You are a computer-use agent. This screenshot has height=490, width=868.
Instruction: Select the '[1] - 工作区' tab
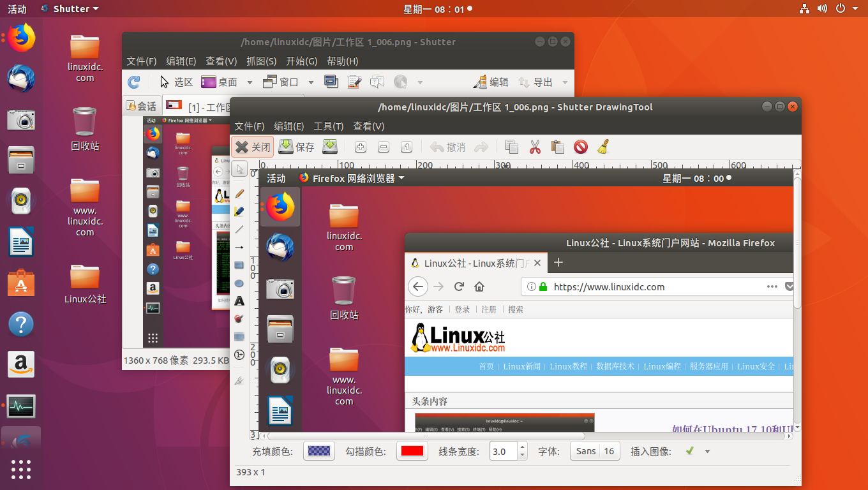coord(195,106)
